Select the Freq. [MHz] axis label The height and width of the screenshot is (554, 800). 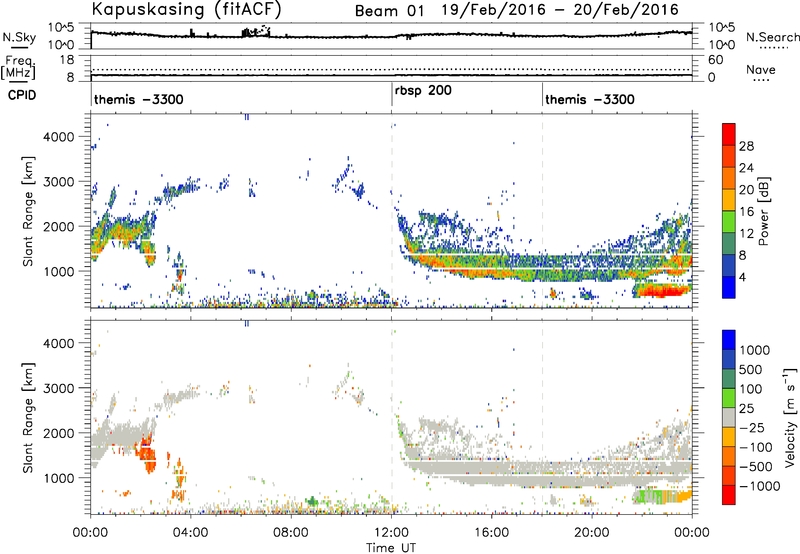pos(18,67)
